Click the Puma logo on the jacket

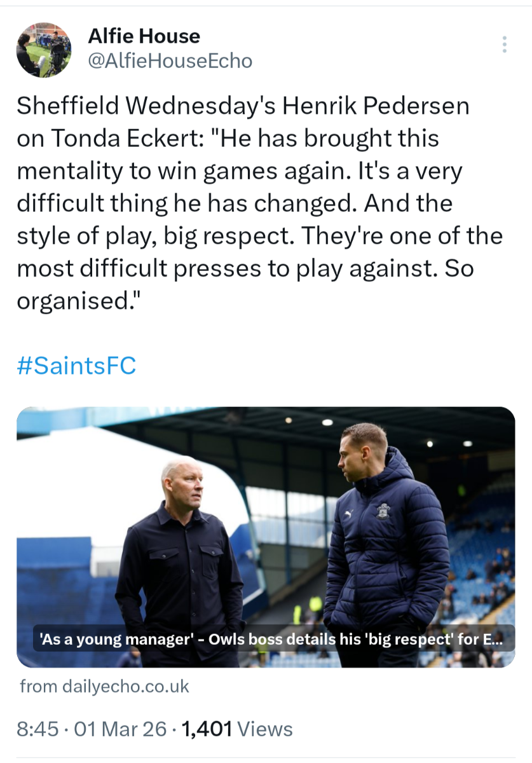(x=348, y=512)
